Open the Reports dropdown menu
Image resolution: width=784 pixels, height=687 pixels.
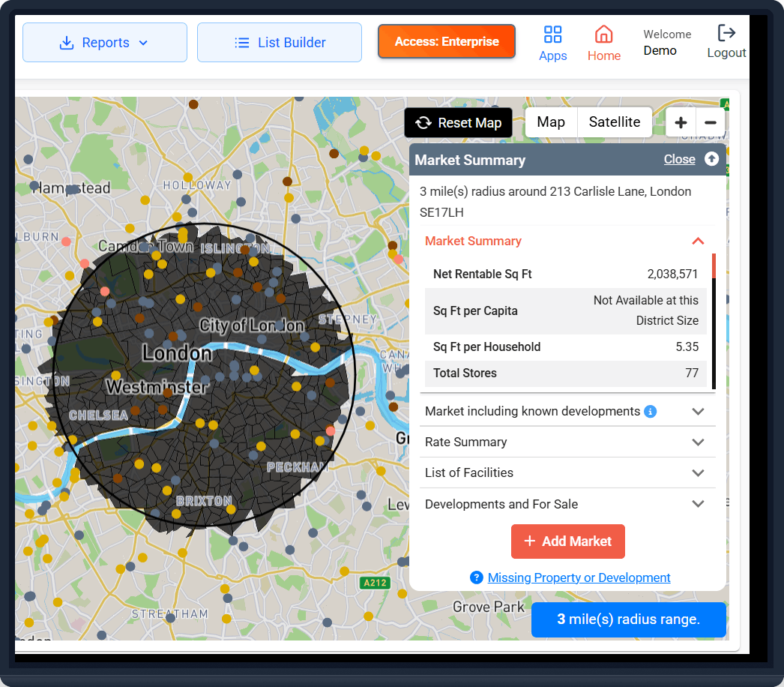104,43
